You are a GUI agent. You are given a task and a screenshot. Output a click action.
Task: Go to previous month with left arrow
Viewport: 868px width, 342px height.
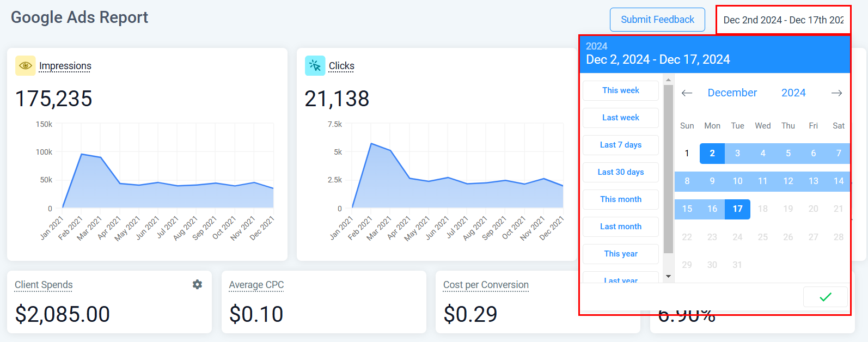click(687, 93)
